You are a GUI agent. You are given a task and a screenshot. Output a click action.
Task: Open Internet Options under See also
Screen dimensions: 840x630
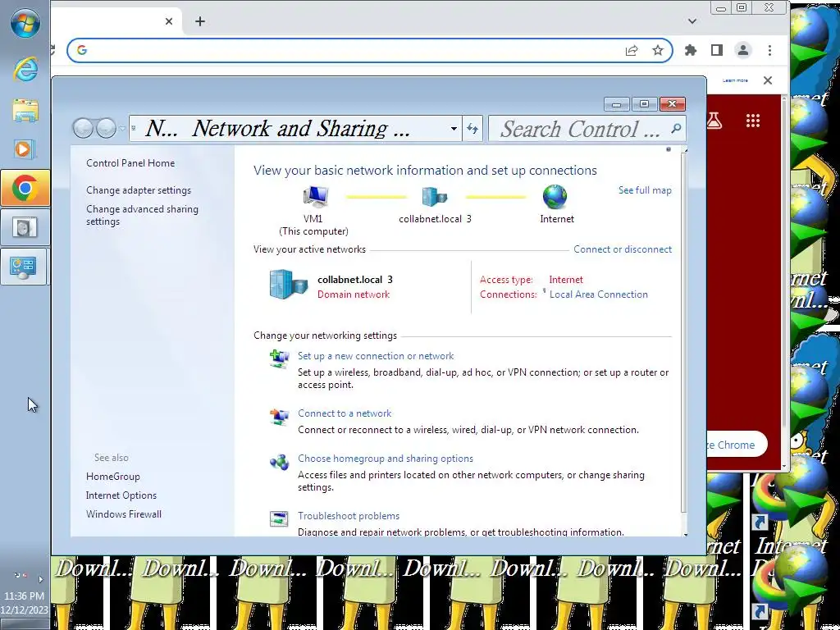(121, 495)
